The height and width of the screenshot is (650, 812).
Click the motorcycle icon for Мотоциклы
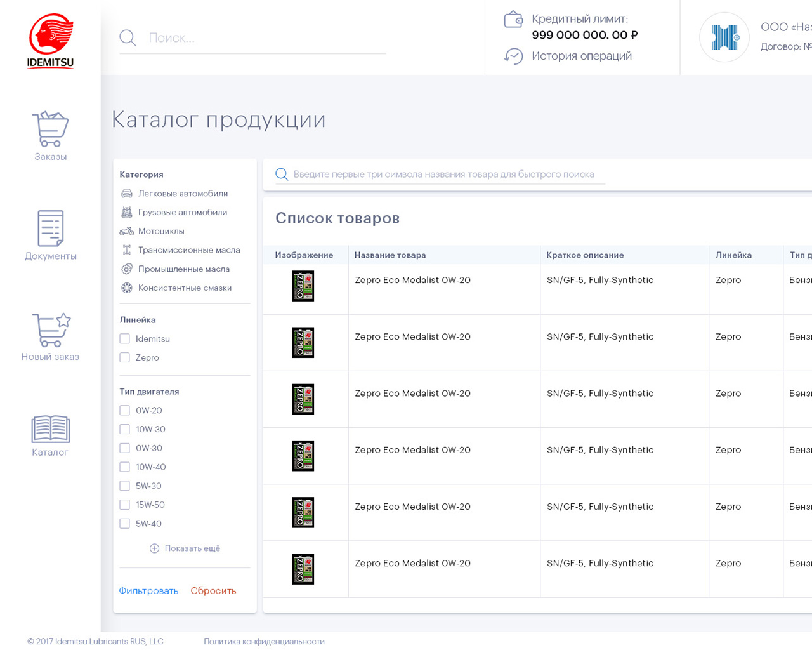click(x=127, y=231)
